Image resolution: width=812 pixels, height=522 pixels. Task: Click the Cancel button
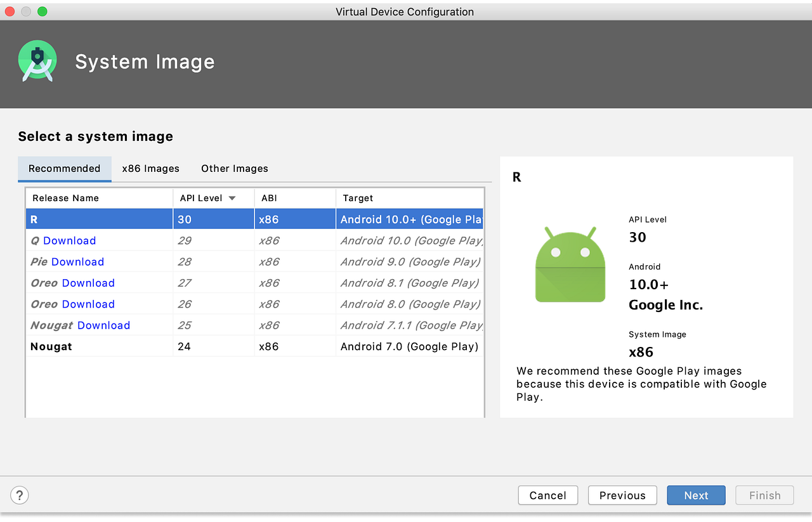[x=548, y=495]
